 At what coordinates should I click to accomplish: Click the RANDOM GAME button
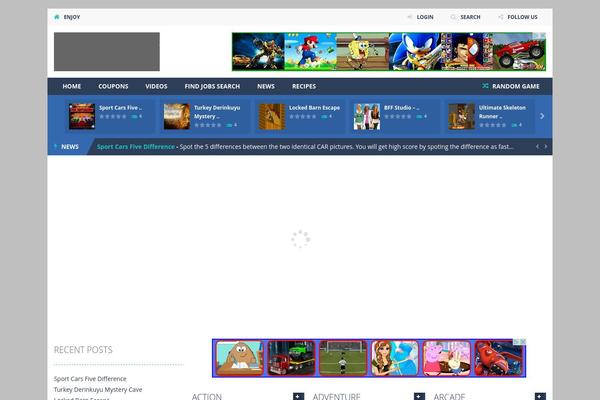point(511,86)
